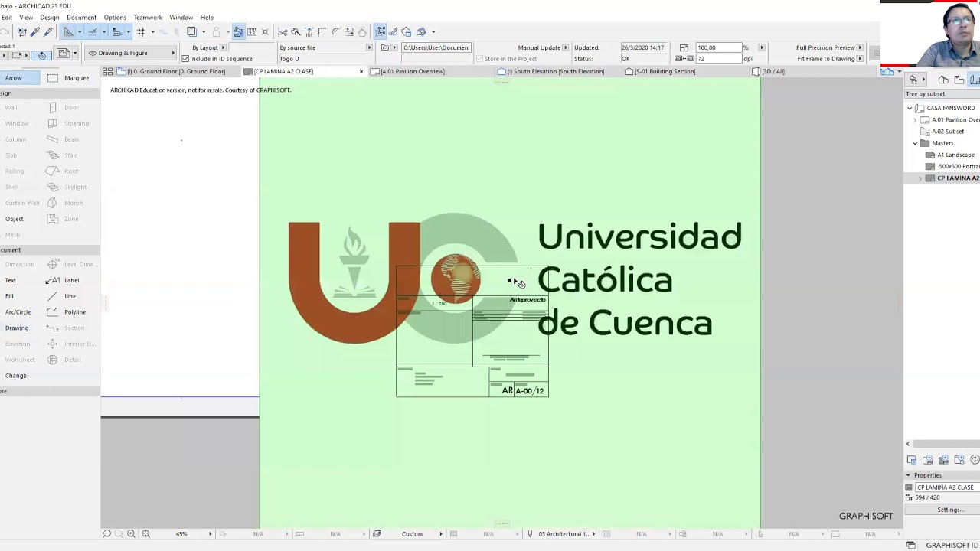Open the Drawing & Figure dropdown
The height and width of the screenshot is (551, 980).
tap(130, 53)
